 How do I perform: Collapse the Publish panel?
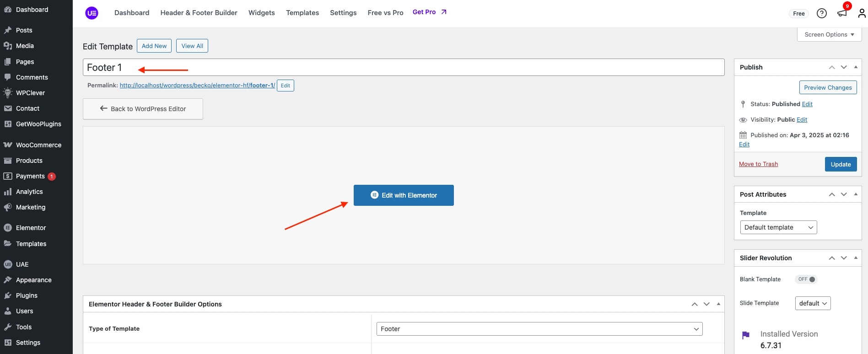pos(856,67)
